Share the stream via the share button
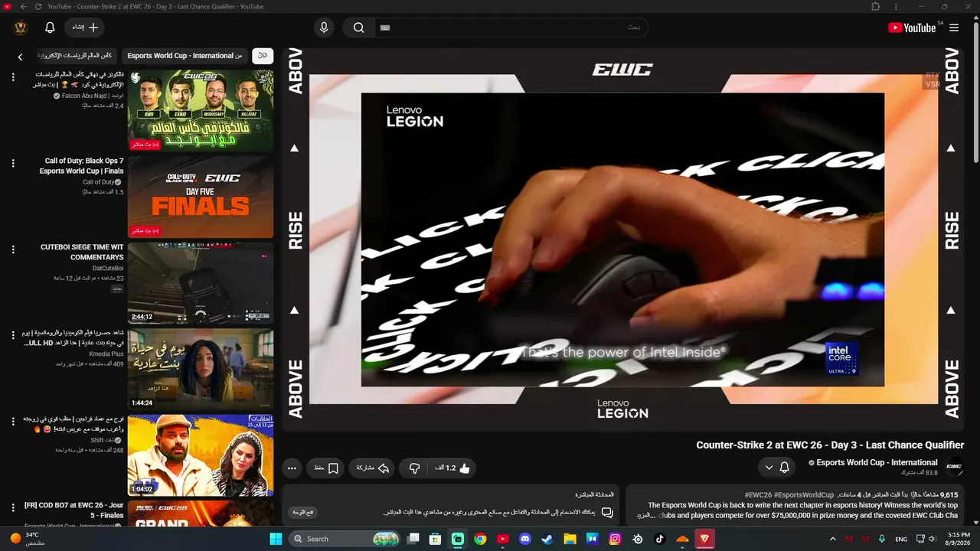The height and width of the screenshot is (551, 980). 373,468
